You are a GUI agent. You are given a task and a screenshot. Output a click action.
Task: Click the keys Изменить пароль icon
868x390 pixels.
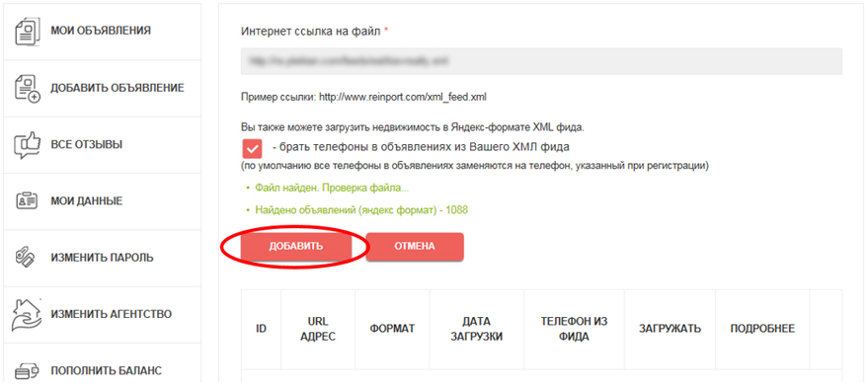pos(26,258)
